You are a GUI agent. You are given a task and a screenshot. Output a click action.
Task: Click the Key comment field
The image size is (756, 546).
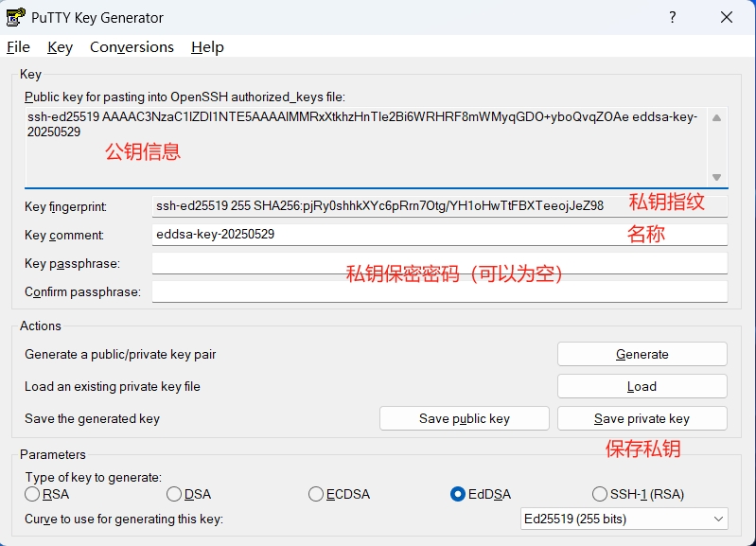(x=439, y=235)
